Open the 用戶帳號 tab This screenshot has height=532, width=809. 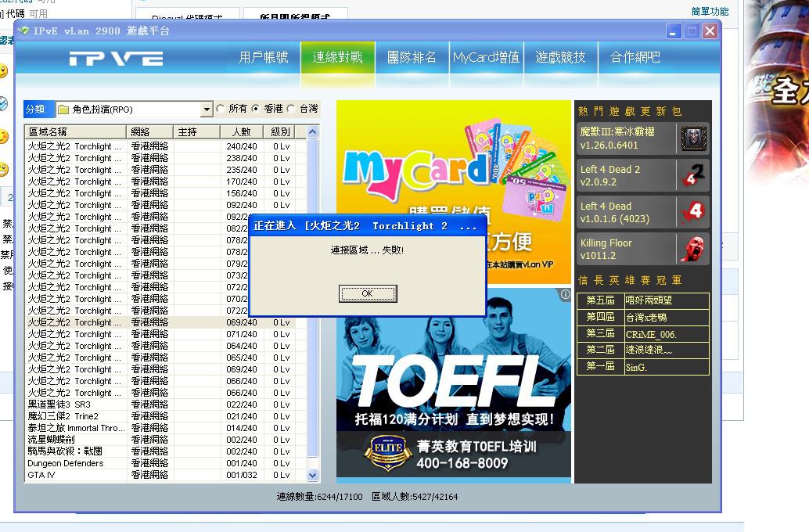263,57
